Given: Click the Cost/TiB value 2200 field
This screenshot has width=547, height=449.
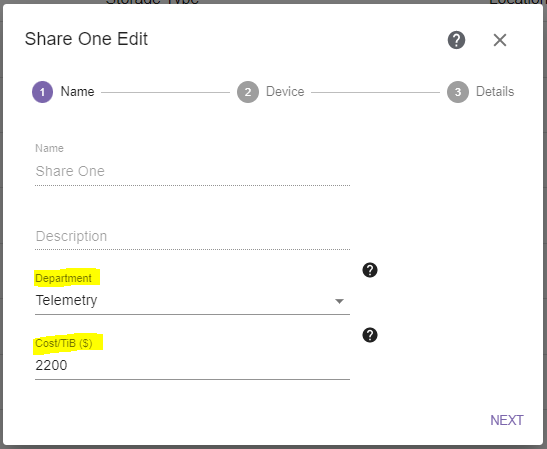Looking at the screenshot, I should [x=192, y=366].
